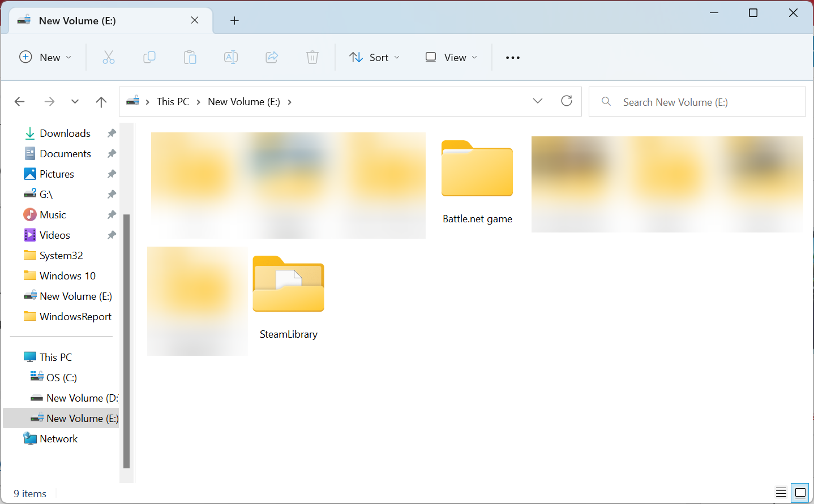Unpin Pictures using its pin icon
The height and width of the screenshot is (504, 814).
[112, 174]
